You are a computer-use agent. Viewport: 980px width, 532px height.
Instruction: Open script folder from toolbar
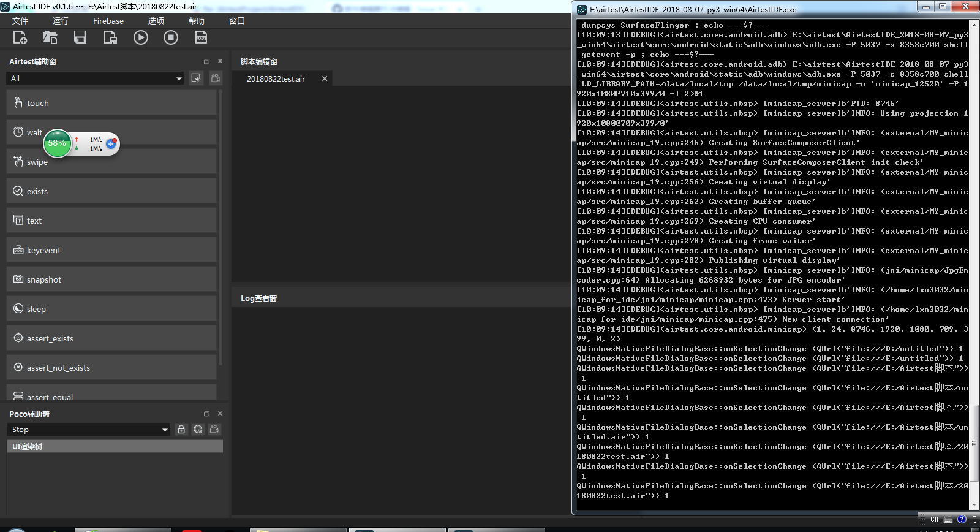(x=50, y=37)
